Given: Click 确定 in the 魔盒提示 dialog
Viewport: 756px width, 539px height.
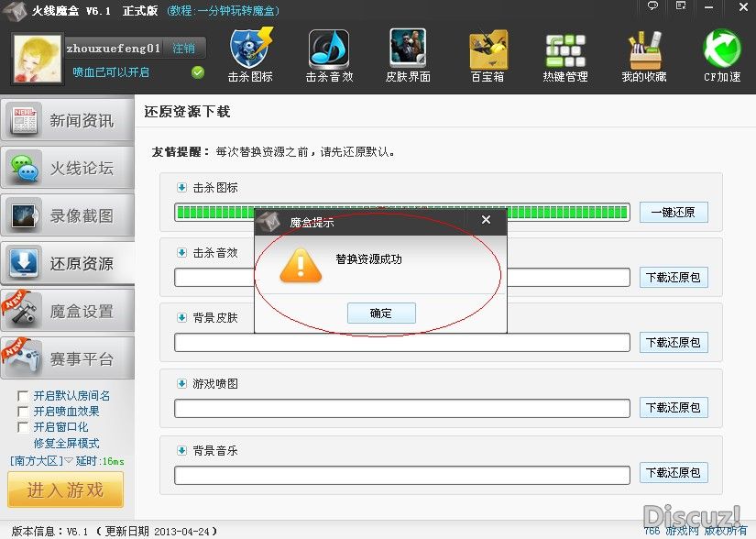Looking at the screenshot, I should (x=381, y=313).
